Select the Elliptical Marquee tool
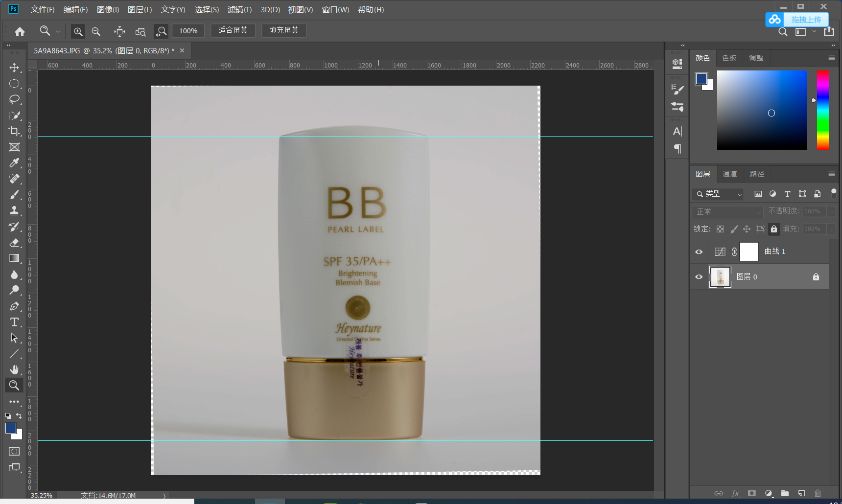 point(14,84)
